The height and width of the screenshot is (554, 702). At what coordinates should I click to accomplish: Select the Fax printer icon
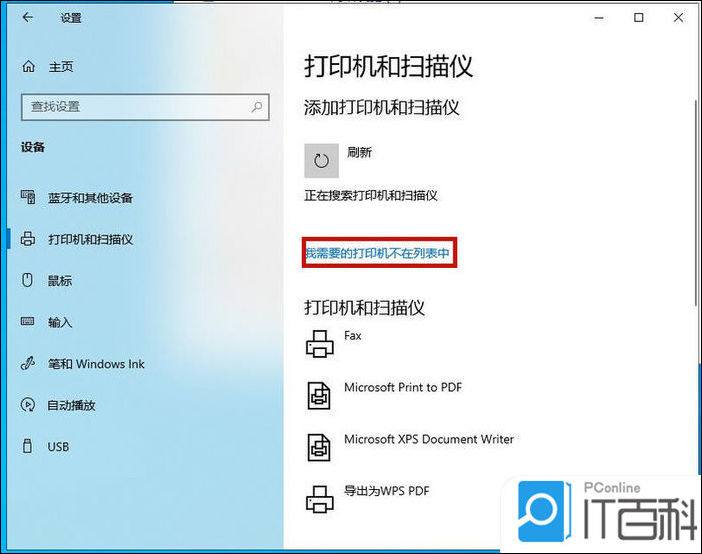coord(320,344)
